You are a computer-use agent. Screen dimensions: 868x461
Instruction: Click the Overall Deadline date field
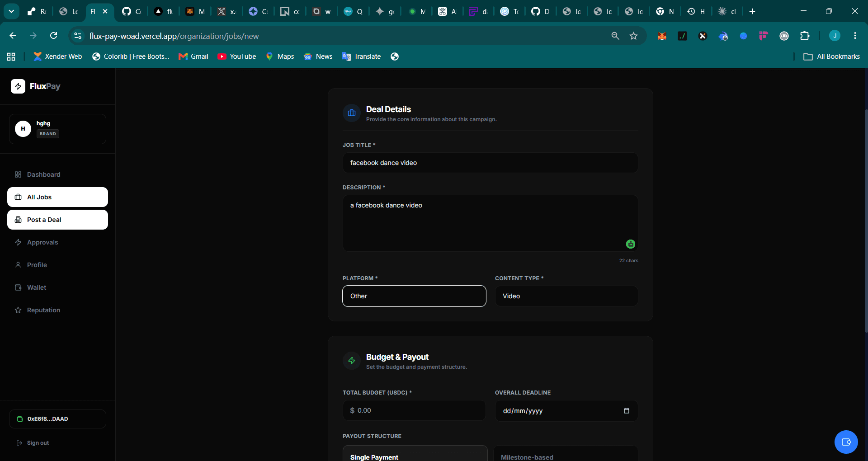coord(566,411)
